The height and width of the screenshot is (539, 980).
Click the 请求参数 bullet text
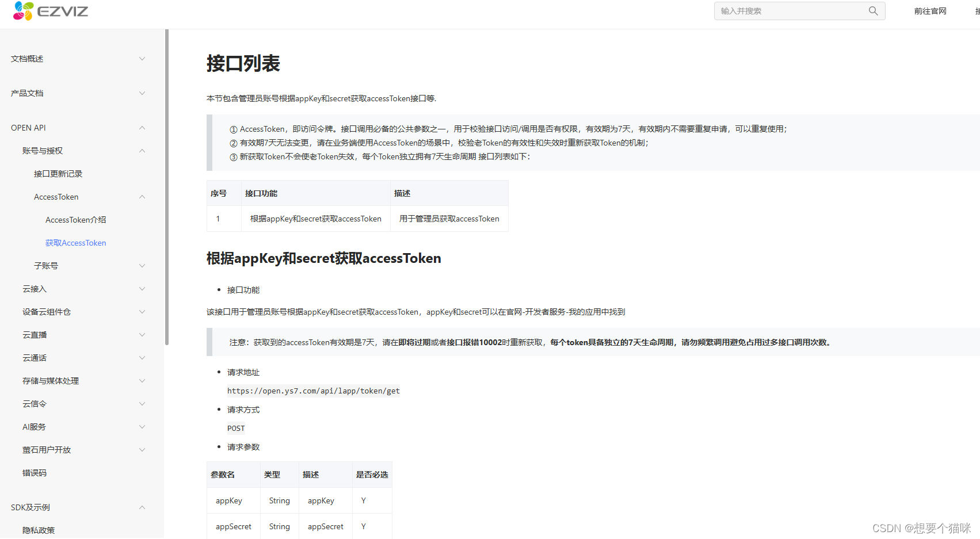243,447
